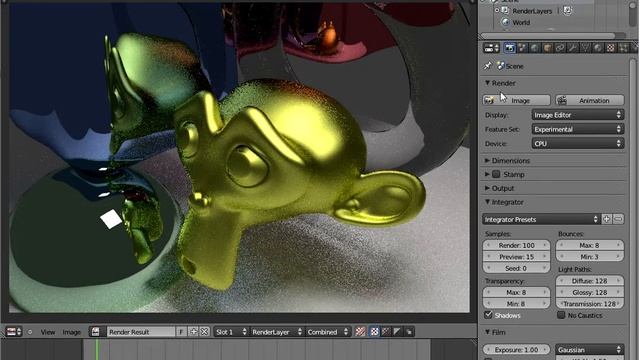Open the Scene properties tab icon

(522, 48)
